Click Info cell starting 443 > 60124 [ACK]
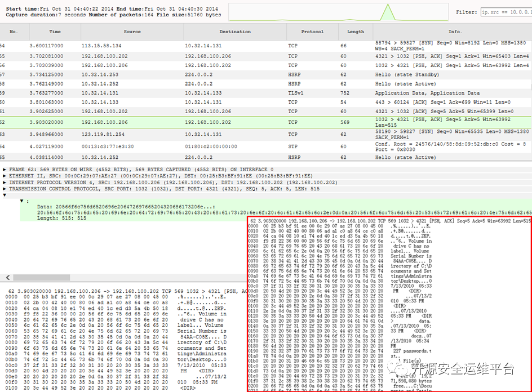This screenshot has height=392, width=532. tap(443, 102)
